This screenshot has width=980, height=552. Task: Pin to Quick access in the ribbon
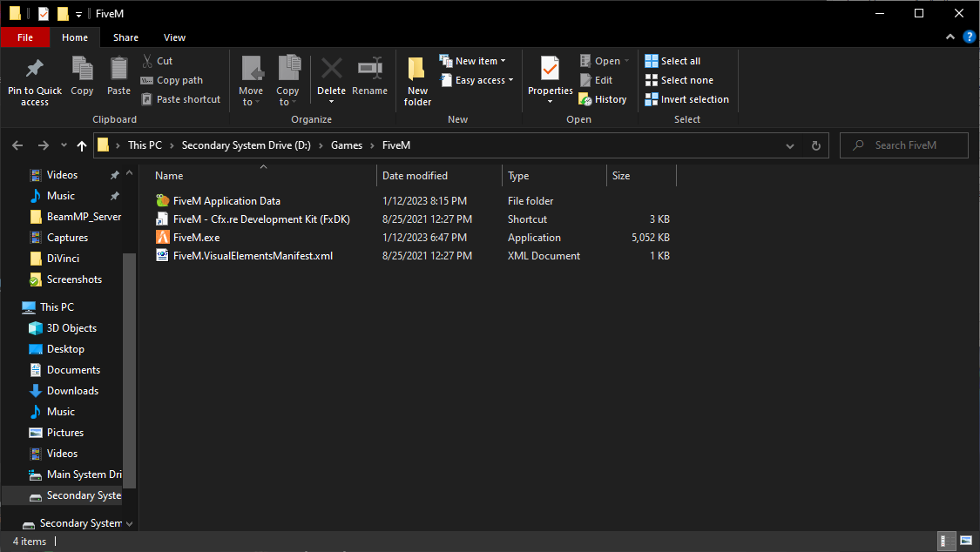[x=34, y=82]
